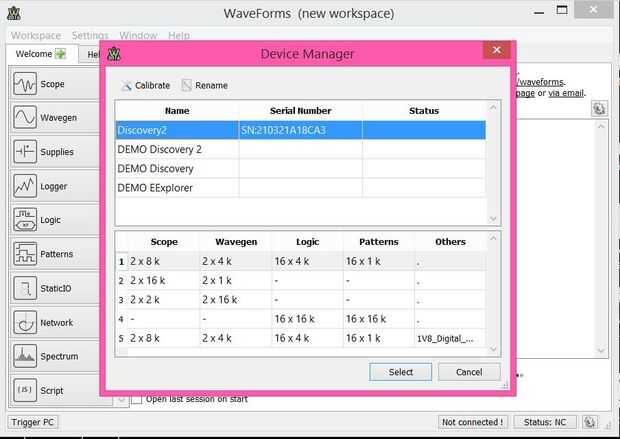Viewport: 620px width, 439px height.
Task: Select configuration 3 with 2 x 2 k scope
Action: tap(301, 300)
